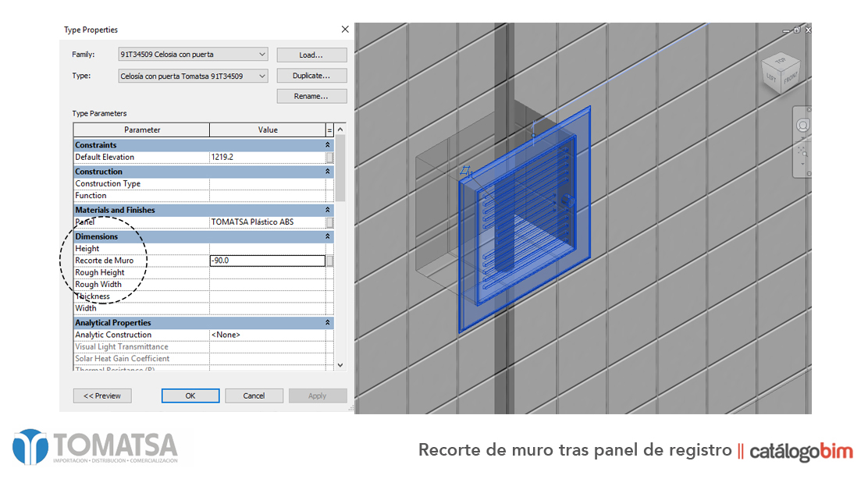Click the small button beside Recorte de Muro value

[329, 261]
